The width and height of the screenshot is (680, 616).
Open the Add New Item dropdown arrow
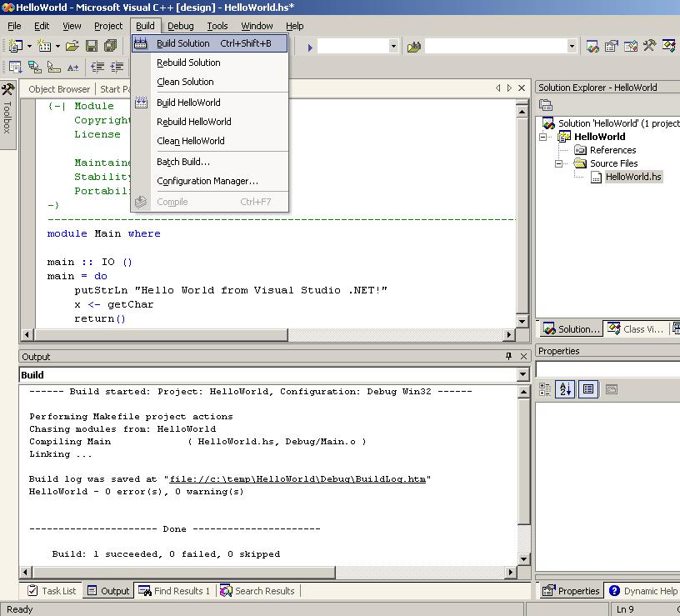(57, 46)
